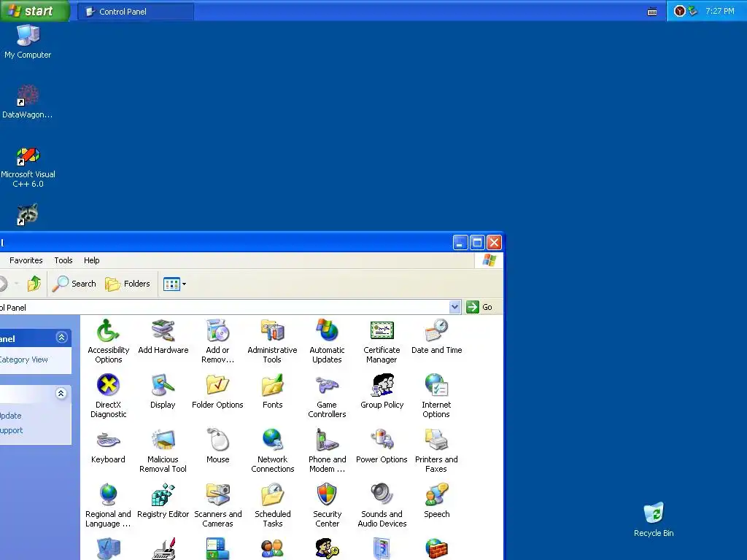747x560 pixels.
Task: Open Display settings icon
Action: tap(163, 392)
